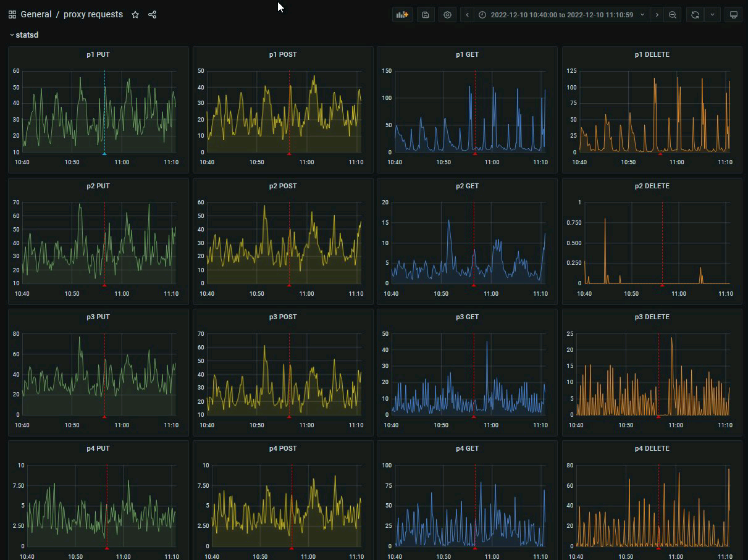Click the blue annotation marker on p1 PUT
Image resolution: width=748 pixels, height=560 pixels.
pyautogui.click(x=104, y=153)
